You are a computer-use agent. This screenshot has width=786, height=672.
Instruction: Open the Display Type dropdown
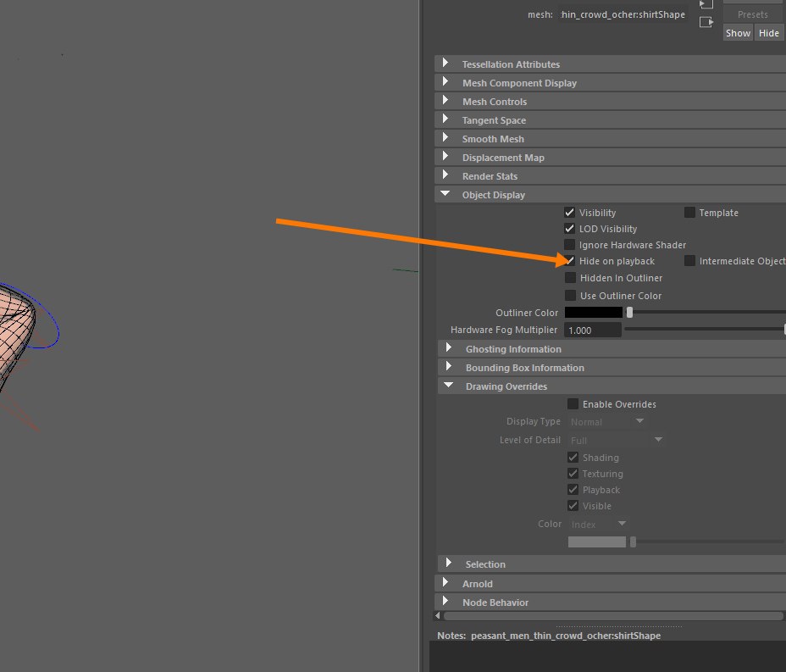point(606,422)
